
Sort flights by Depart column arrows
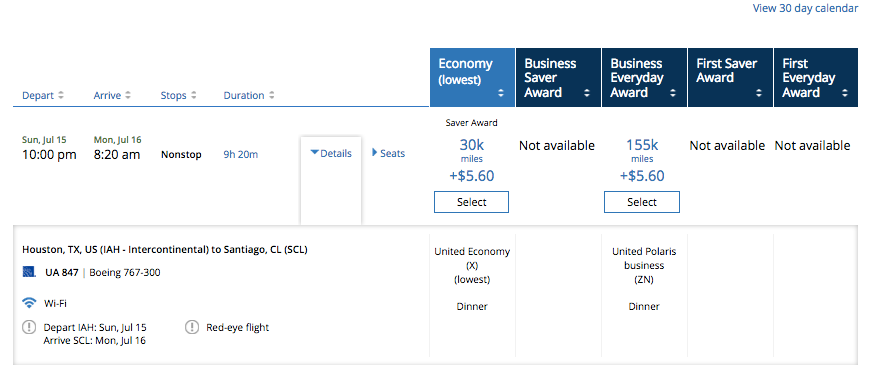tap(61, 95)
